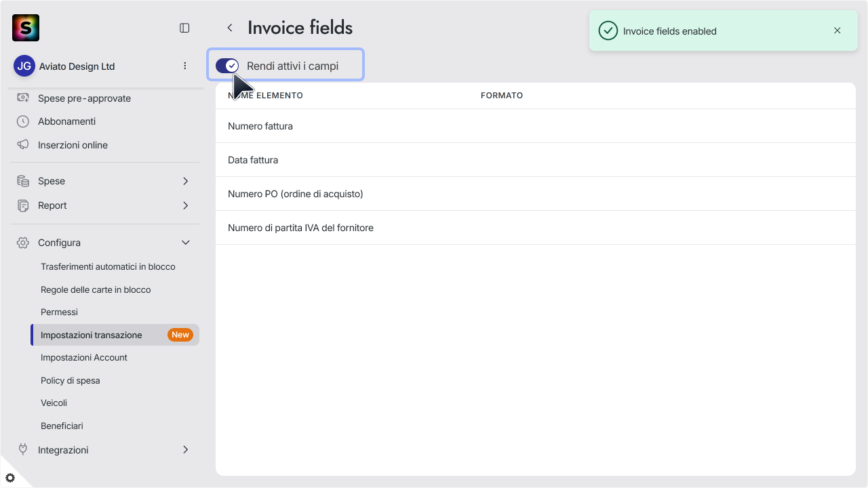The image size is (868, 488).
Task: Click the Spese coins icon
Action: coord(23,181)
